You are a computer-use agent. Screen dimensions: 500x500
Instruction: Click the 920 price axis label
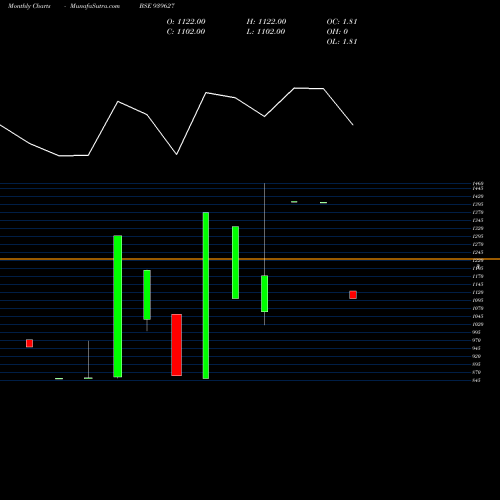(x=477, y=356)
